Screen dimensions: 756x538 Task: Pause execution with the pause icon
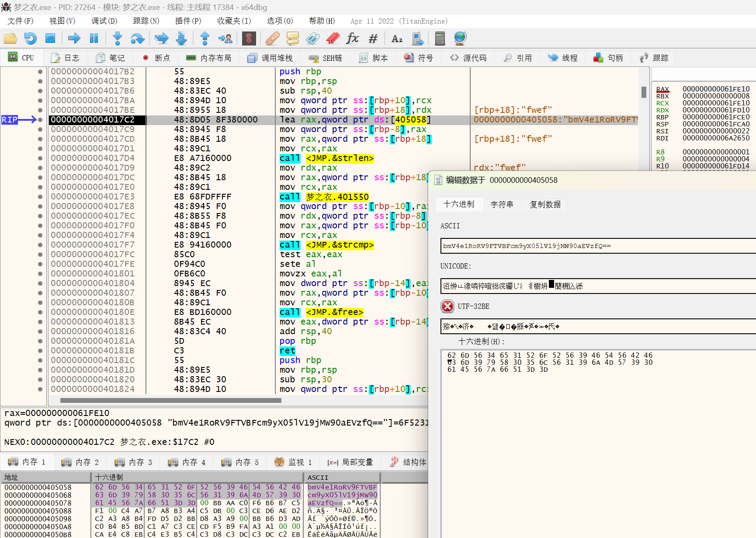pyautogui.click(x=94, y=38)
